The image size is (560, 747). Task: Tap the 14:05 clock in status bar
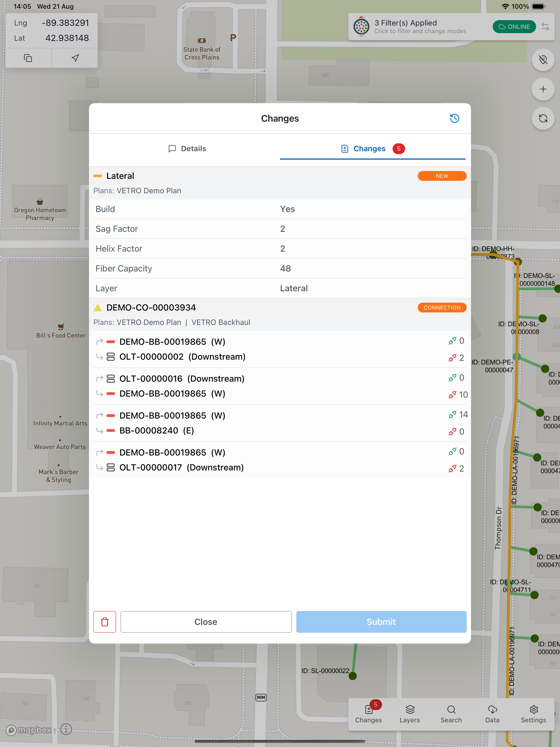coord(22,7)
